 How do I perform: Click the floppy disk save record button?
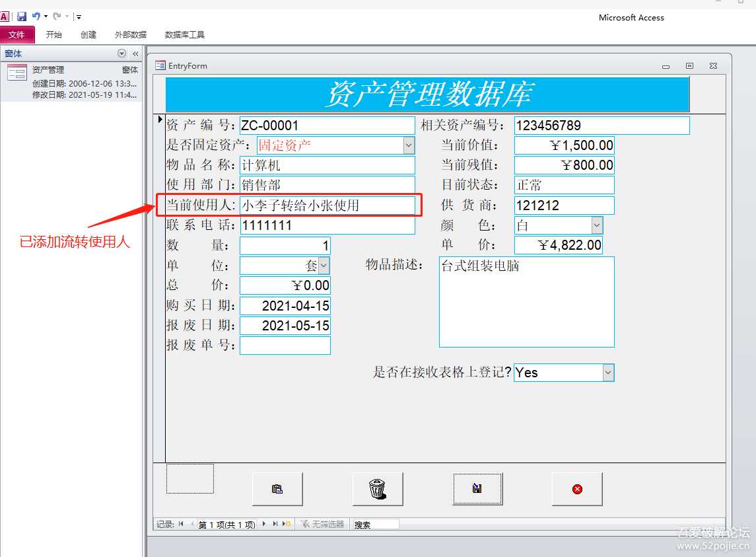coord(477,489)
